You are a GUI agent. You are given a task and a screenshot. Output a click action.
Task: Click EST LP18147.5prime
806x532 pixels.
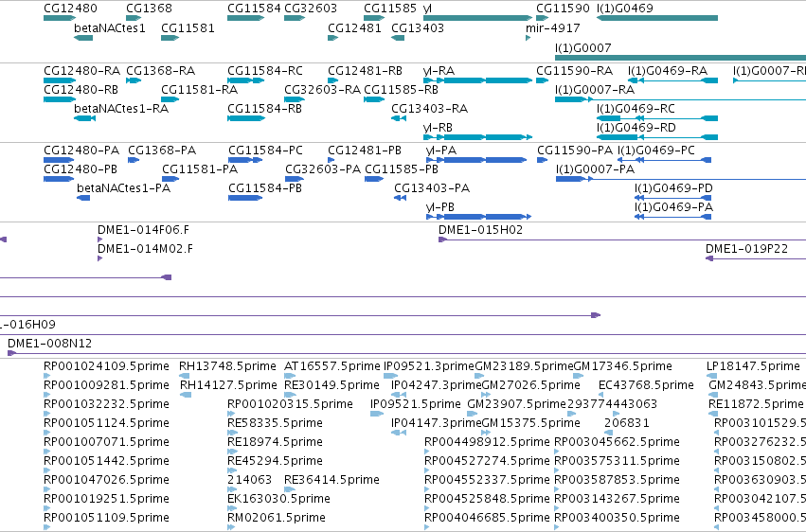point(711,376)
